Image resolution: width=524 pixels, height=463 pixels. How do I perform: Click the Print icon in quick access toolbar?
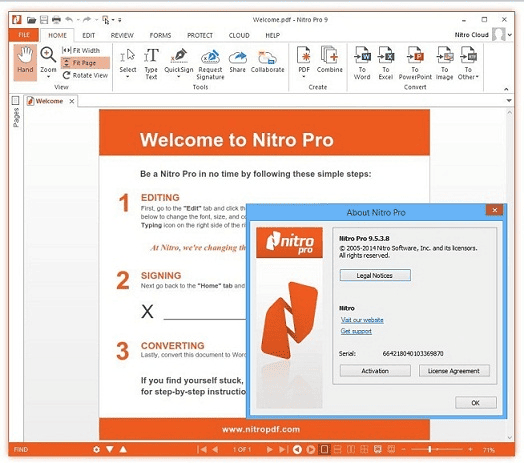56,20
